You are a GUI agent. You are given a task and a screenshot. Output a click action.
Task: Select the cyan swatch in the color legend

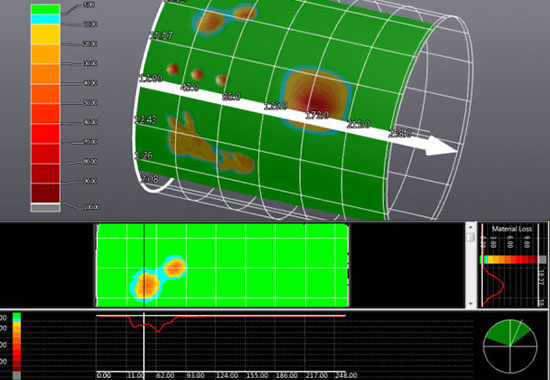46,19
